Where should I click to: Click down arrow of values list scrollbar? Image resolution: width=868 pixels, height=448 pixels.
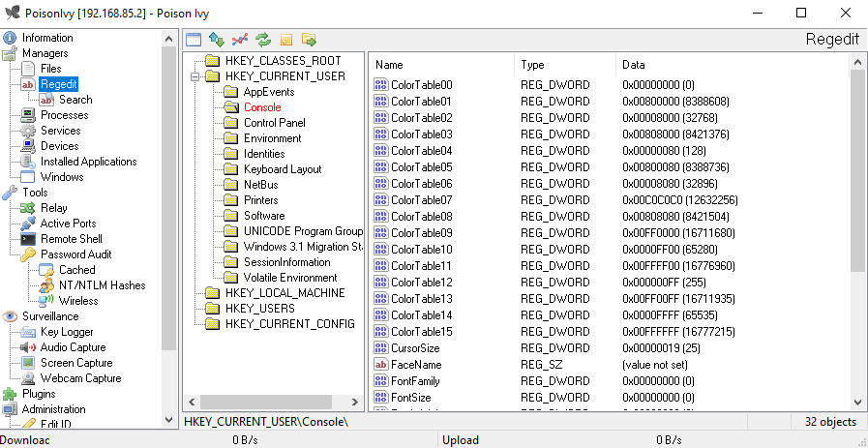[x=856, y=402]
